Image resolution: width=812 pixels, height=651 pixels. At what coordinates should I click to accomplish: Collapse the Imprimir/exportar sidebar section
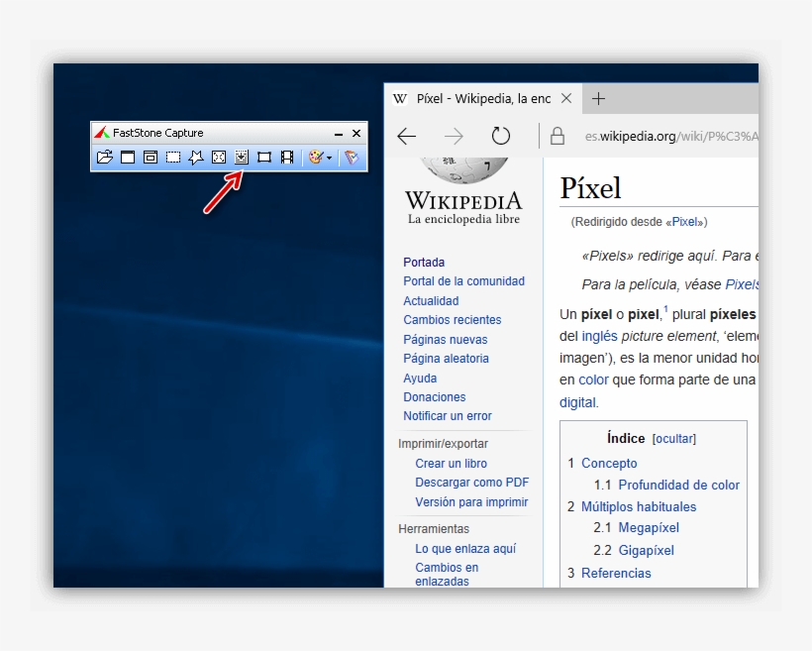[443, 444]
